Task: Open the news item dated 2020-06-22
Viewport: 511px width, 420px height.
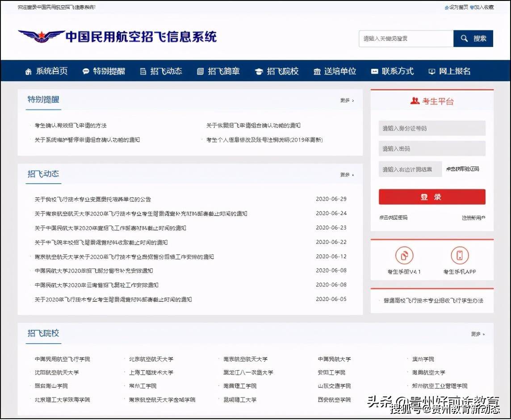Action: 101,242
